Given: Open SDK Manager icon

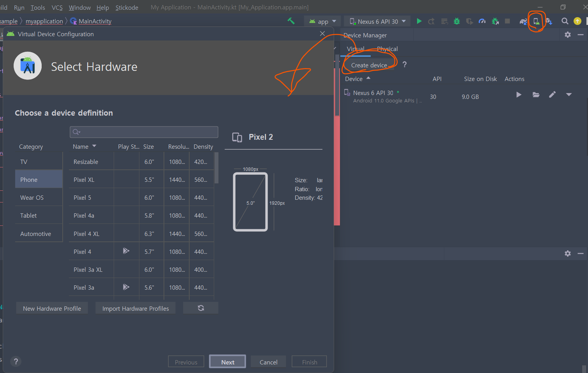Looking at the screenshot, I should coord(549,21).
